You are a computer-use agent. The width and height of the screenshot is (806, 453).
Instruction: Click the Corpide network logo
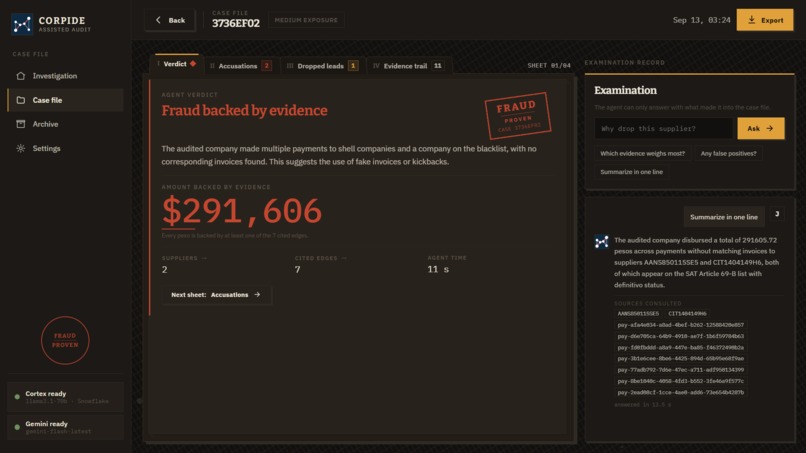coord(22,24)
